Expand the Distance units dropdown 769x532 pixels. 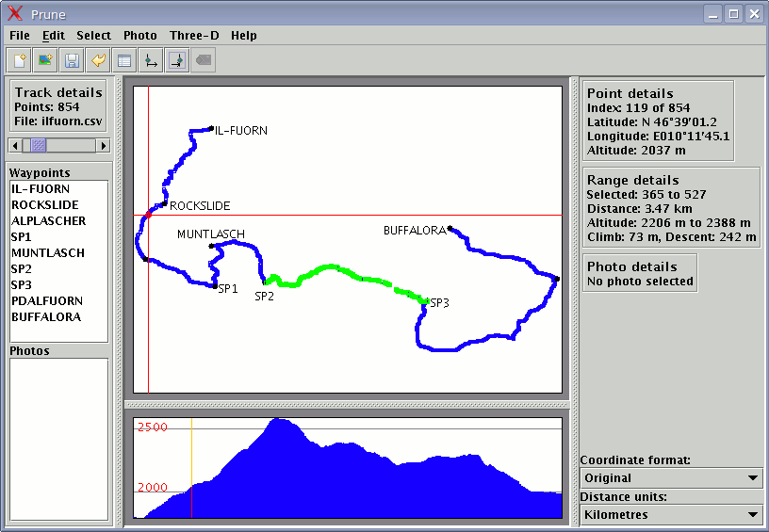click(x=670, y=514)
